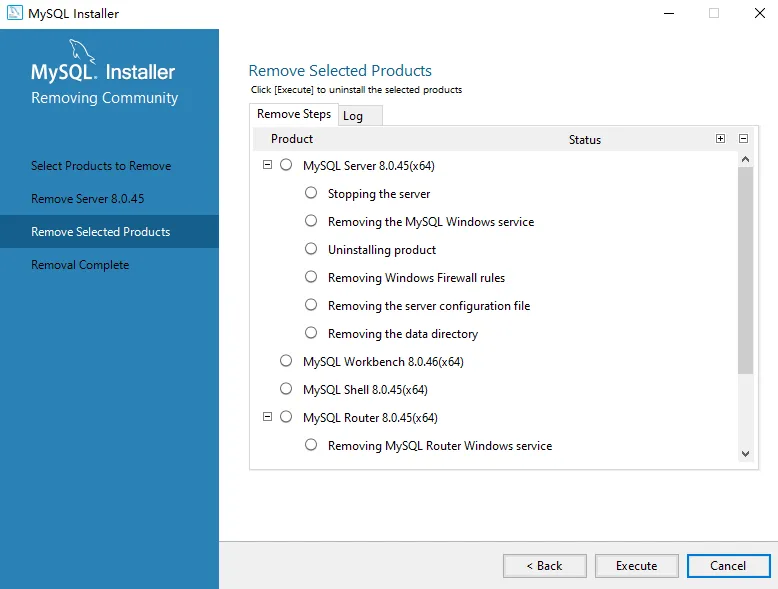The height and width of the screenshot is (589, 778).
Task: Go back with the Back button
Action: click(x=545, y=566)
